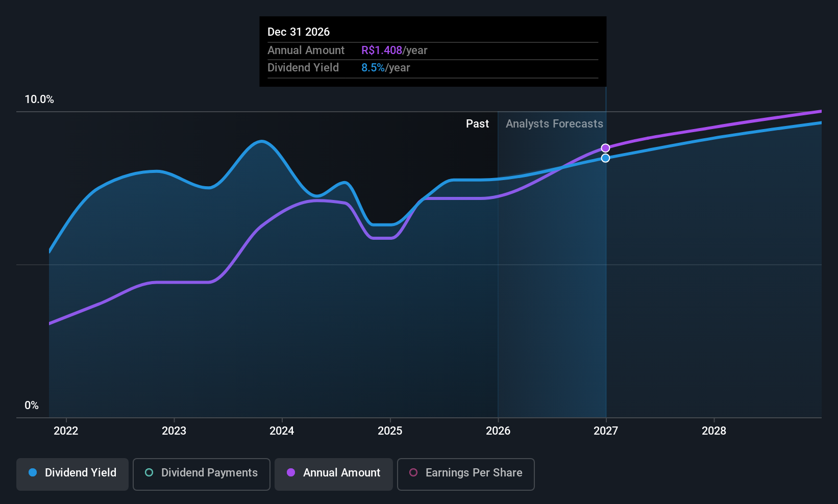Click the 2028 x-axis label
The image size is (838, 504).
click(714, 431)
